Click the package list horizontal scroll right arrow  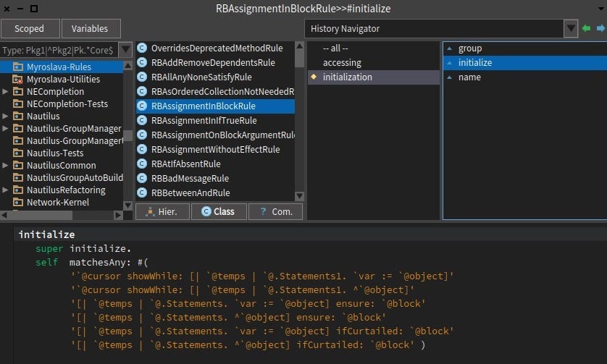[x=119, y=215]
